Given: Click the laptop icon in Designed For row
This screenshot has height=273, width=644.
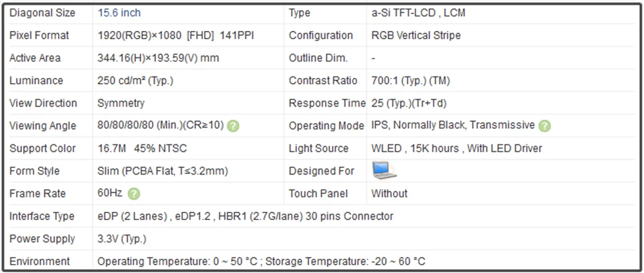Looking at the screenshot, I should tap(384, 171).
